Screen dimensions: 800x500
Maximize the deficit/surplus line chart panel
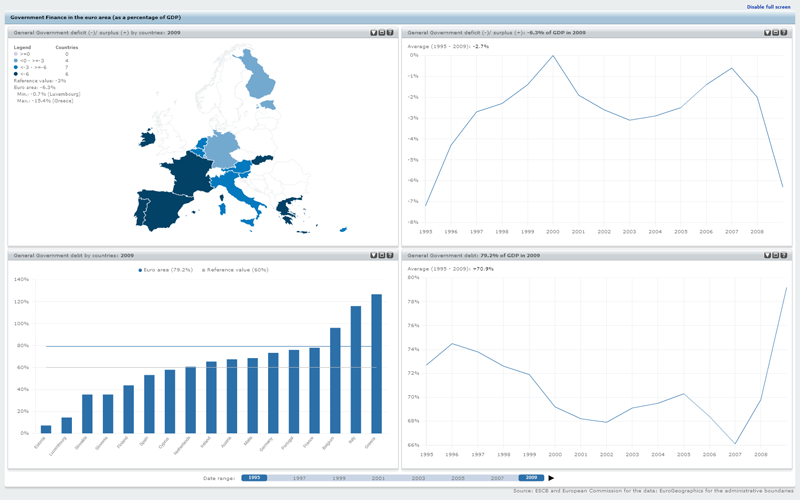[774, 32]
